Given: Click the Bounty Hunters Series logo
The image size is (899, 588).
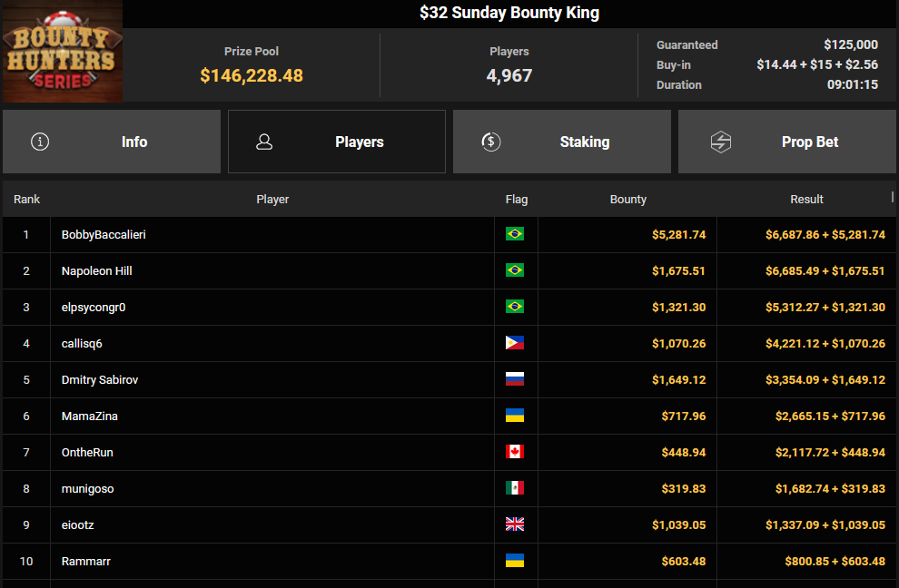Looking at the screenshot, I should coord(63,52).
